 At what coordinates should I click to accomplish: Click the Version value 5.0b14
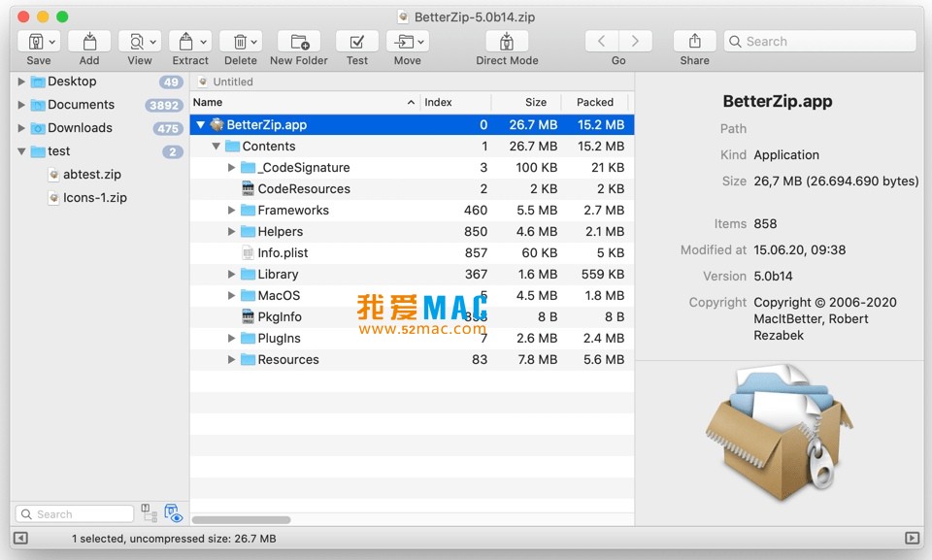click(x=773, y=277)
